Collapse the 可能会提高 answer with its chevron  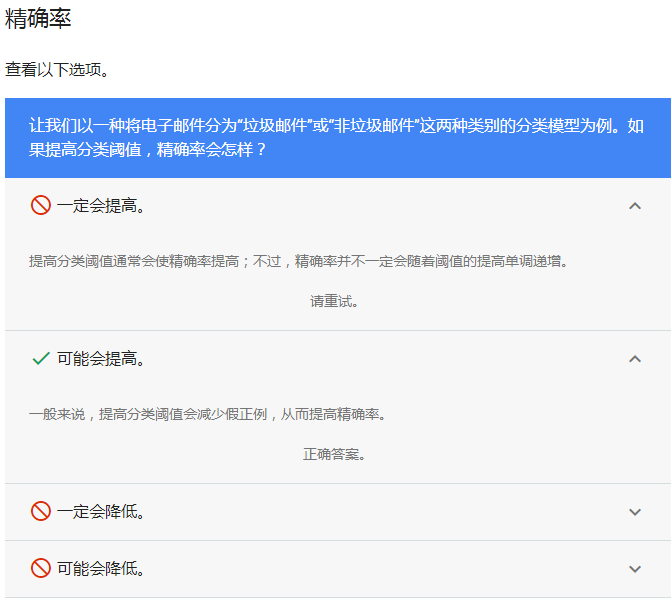(x=634, y=358)
